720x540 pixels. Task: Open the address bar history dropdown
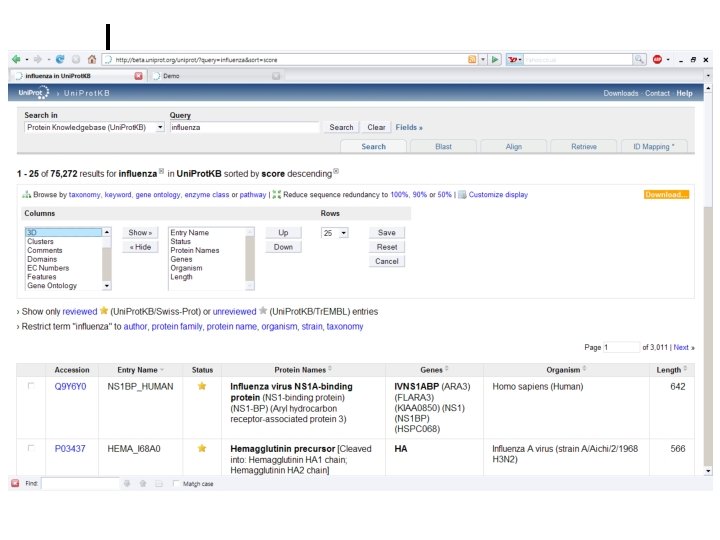483,59
